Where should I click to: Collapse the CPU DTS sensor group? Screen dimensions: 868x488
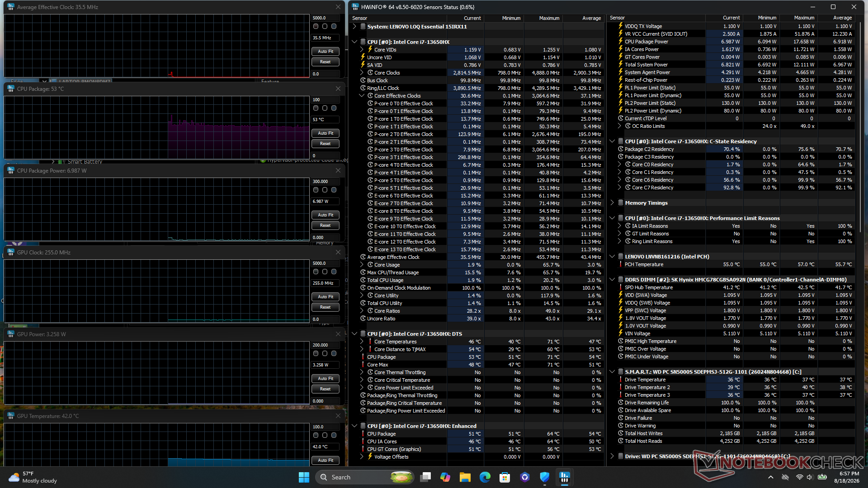[x=354, y=334]
